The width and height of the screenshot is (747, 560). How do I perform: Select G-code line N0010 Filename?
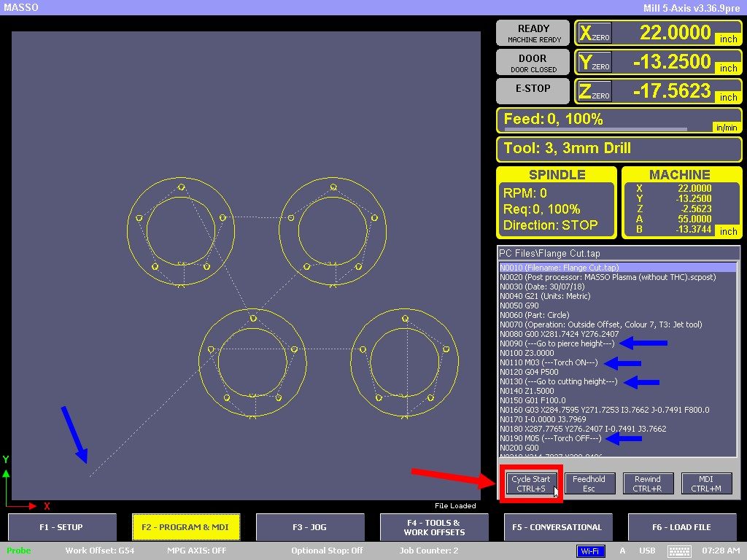pos(618,268)
